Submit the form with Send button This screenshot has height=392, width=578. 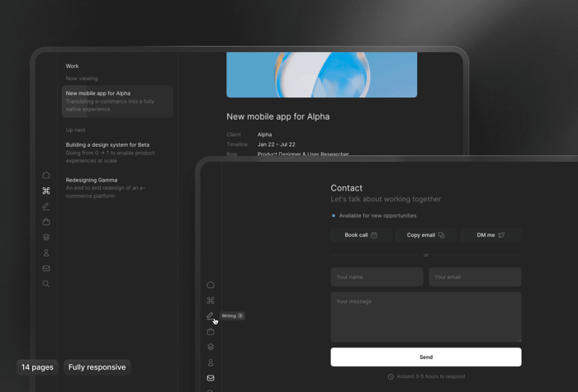(x=426, y=357)
